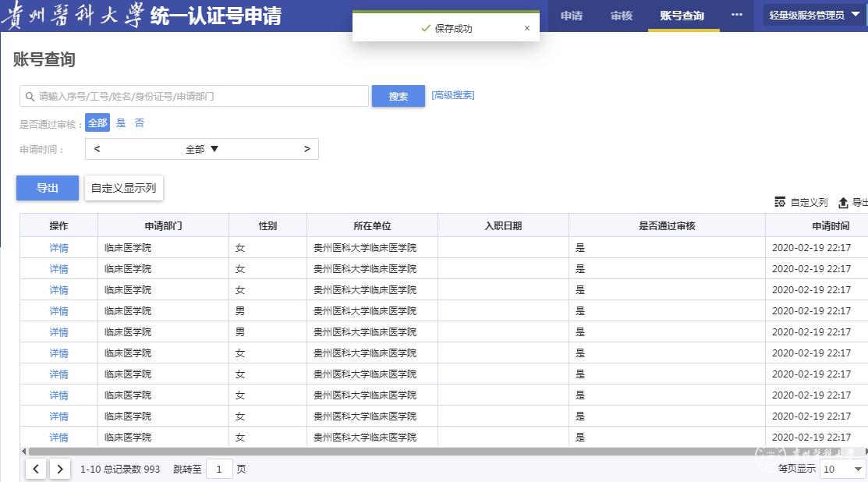
Task: Click the 搜索 button
Action: [x=399, y=96]
